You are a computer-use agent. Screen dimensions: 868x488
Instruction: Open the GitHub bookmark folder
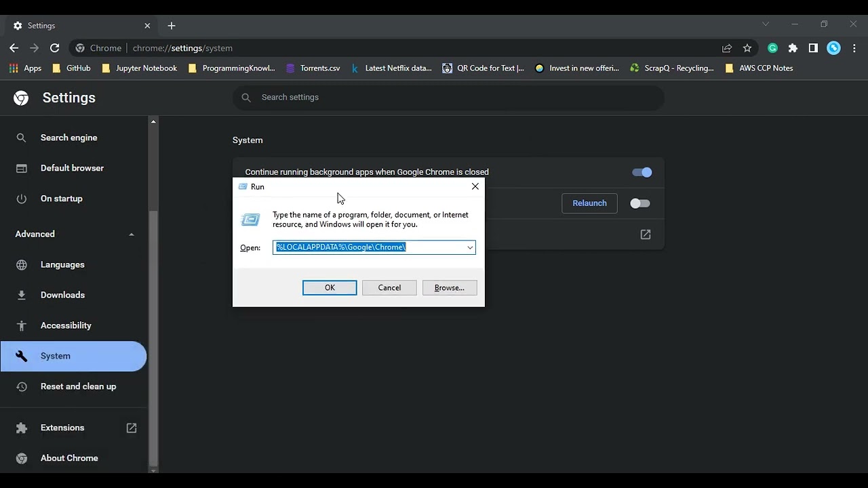click(x=71, y=68)
